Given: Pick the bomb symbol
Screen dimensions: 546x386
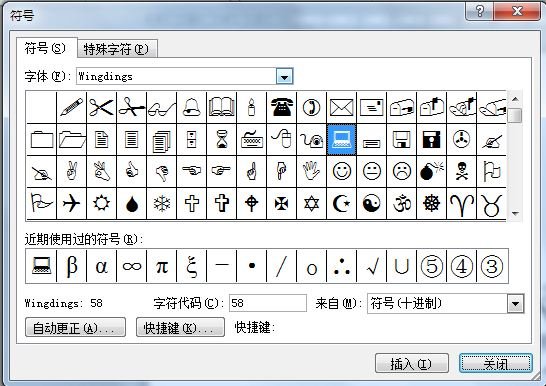Looking at the screenshot, I should click(431, 171).
